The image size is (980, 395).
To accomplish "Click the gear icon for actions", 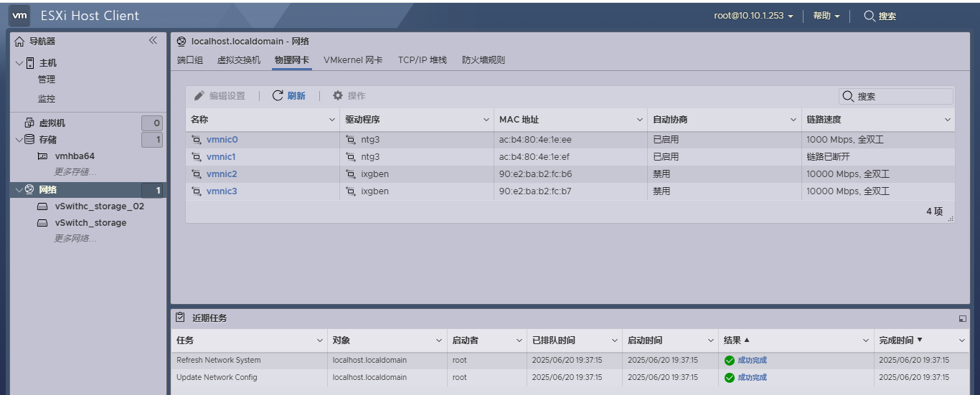I will coord(338,96).
